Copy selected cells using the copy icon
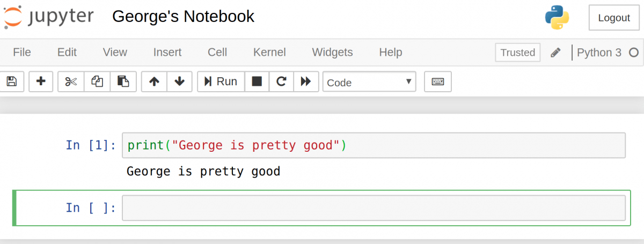Viewport: 644px width, 244px height. [97, 82]
